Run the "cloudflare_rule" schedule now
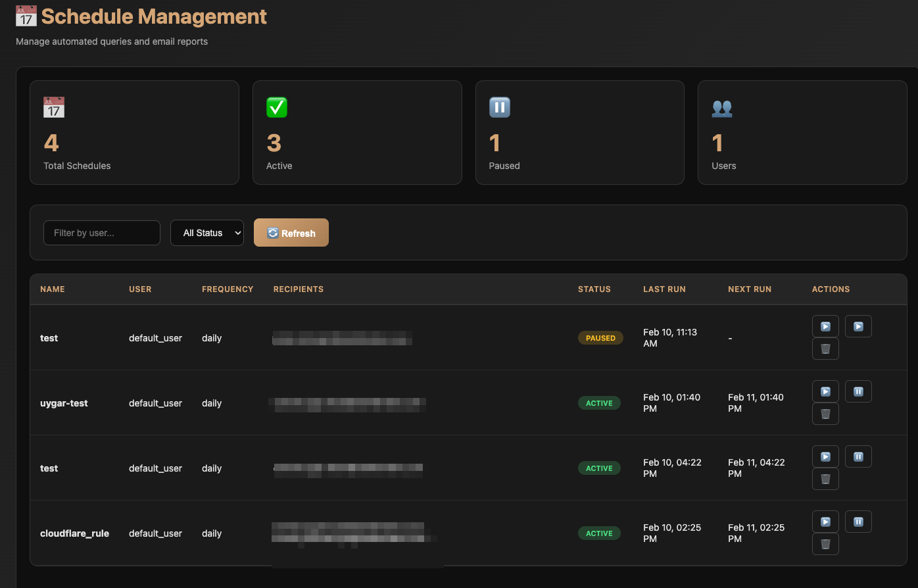 coord(825,521)
